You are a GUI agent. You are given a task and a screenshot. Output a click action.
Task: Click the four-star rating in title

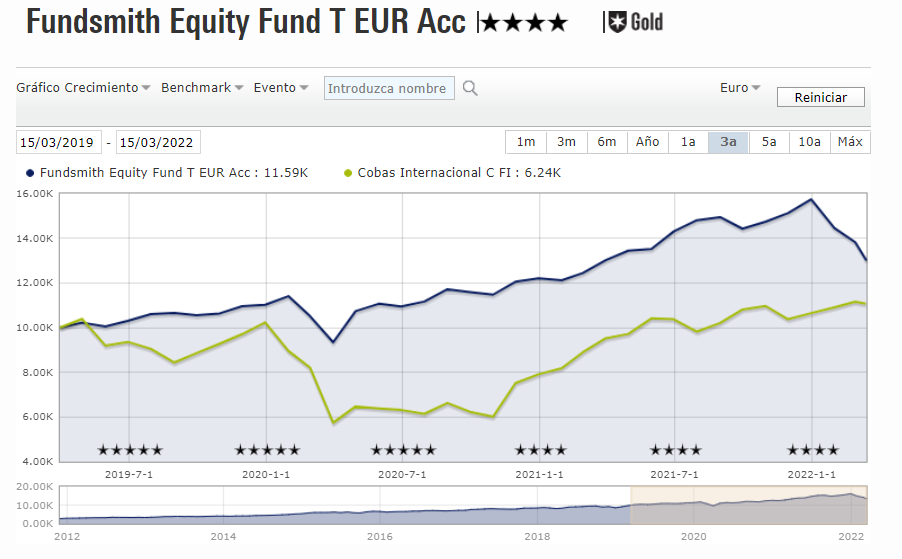coord(524,24)
